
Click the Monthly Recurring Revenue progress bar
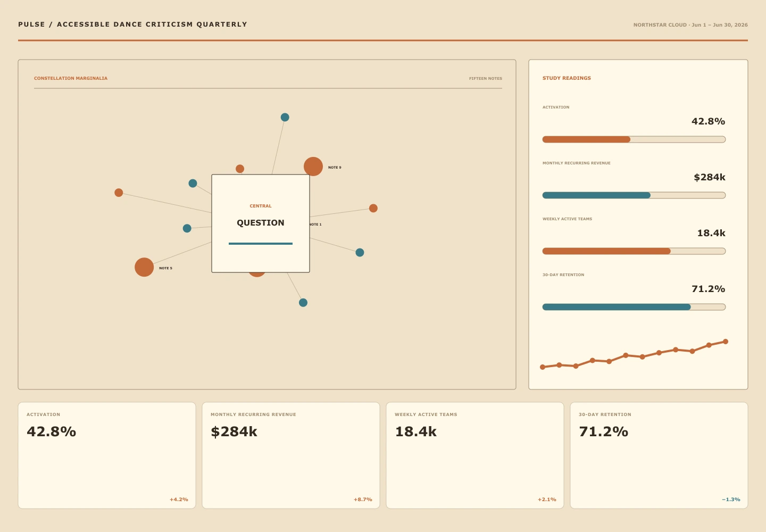coord(634,195)
